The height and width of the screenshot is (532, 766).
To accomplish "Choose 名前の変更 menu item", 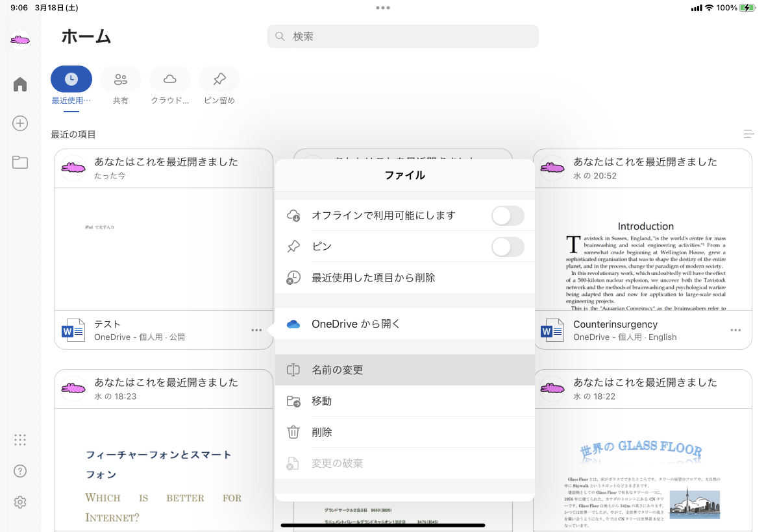I will (405, 370).
